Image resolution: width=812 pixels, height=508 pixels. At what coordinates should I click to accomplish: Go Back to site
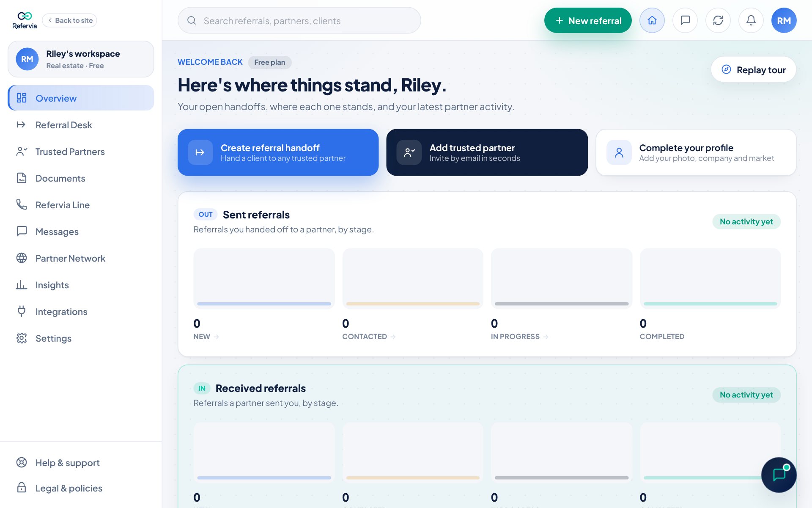click(69, 20)
